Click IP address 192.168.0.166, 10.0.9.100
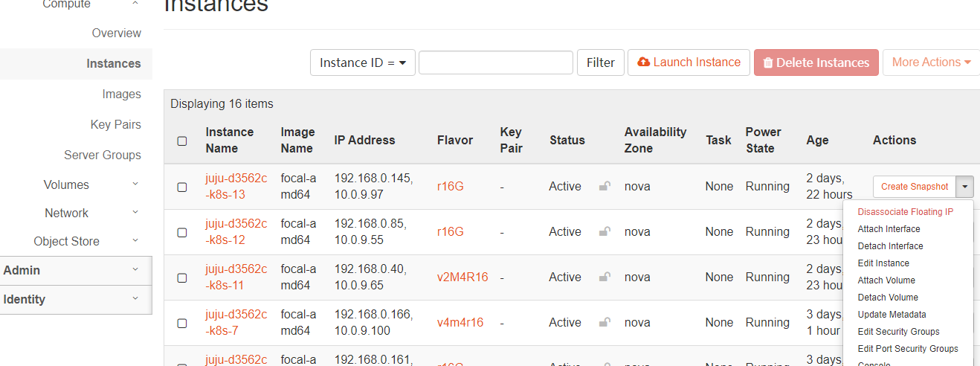The height and width of the screenshot is (366, 980). pyautogui.click(x=374, y=323)
